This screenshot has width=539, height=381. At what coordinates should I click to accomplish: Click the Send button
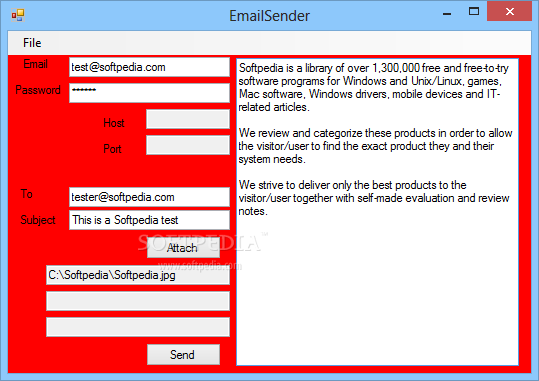coord(183,355)
